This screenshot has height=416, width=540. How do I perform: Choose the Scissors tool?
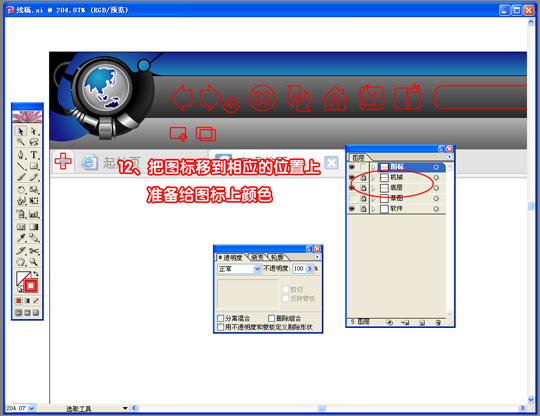coord(34,250)
